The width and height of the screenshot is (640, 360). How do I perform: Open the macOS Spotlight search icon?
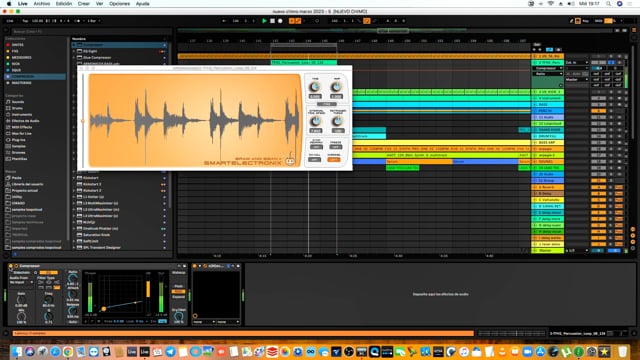(x=608, y=4)
